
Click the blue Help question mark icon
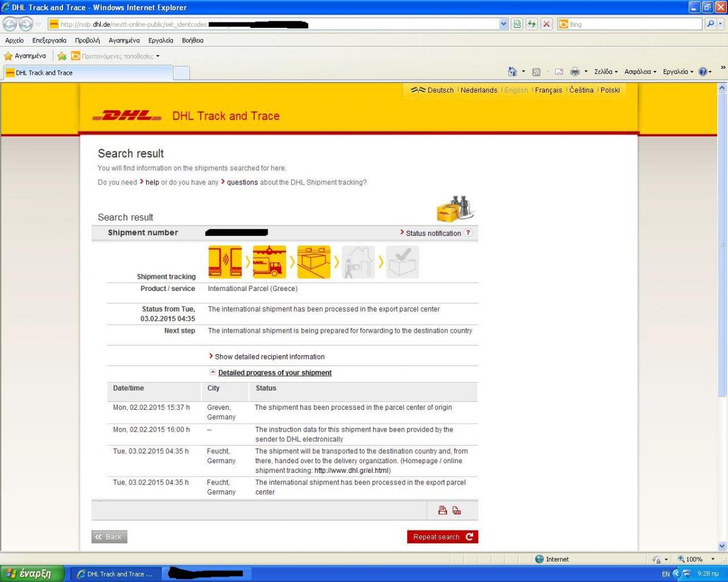[x=704, y=72]
